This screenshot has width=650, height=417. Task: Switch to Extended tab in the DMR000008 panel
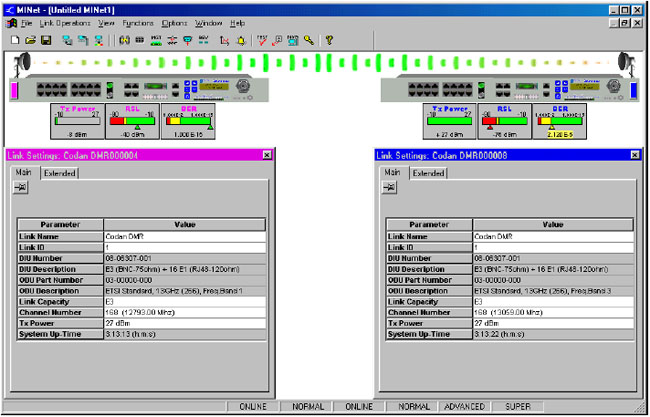point(428,173)
